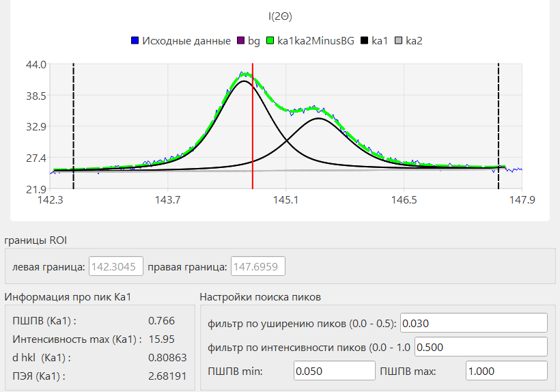Focus the фильтр по уширению пиков field
560x392 pixels.
pyautogui.click(x=474, y=323)
